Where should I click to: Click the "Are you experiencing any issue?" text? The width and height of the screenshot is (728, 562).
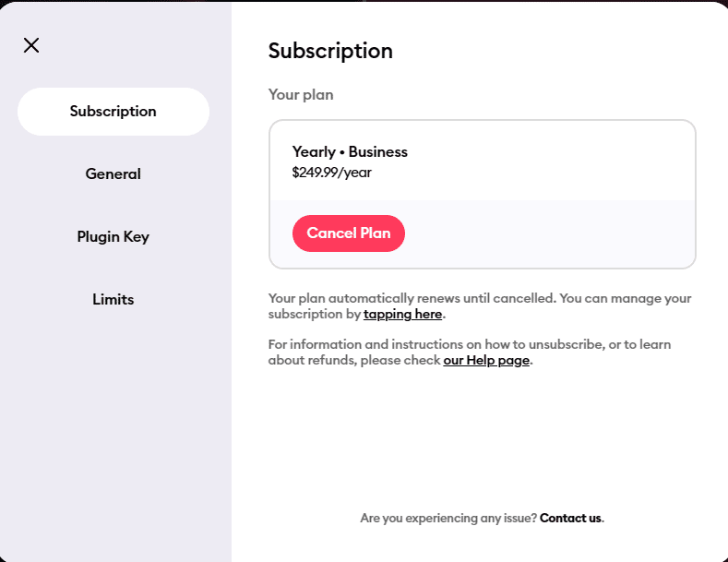[x=448, y=519]
